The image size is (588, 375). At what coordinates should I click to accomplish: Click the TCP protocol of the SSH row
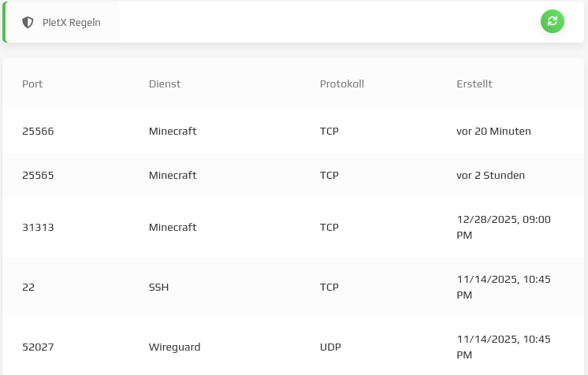click(x=329, y=287)
